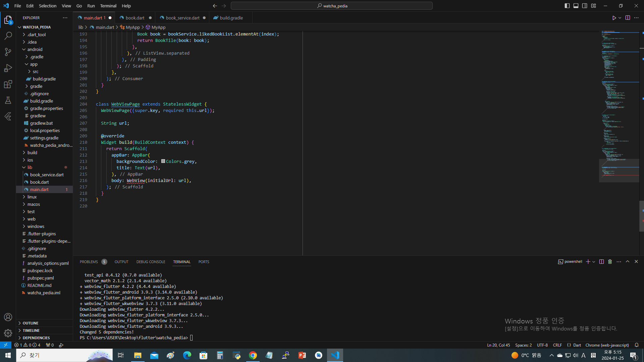Open remote window indicator in status bar
Screen dimensions: 644x362
tap(6, 345)
